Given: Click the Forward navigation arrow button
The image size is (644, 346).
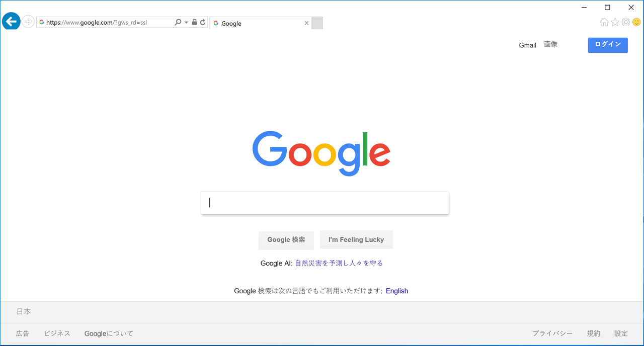Looking at the screenshot, I should (x=28, y=22).
